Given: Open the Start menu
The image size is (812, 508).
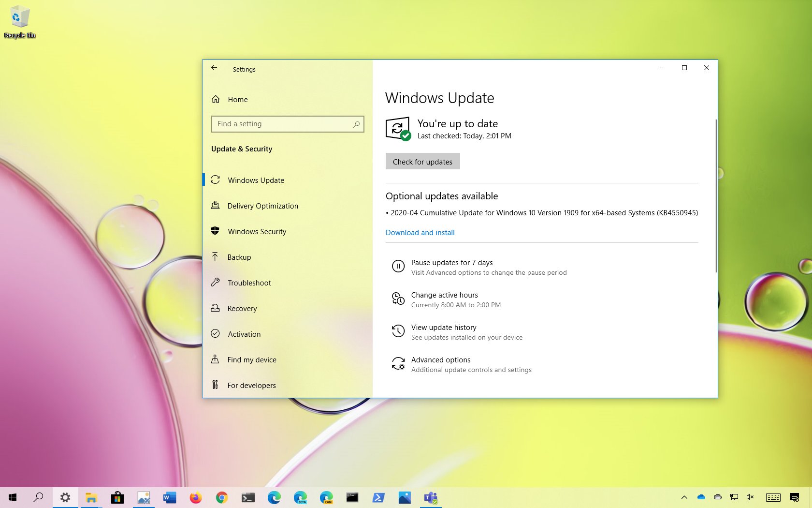Looking at the screenshot, I should click(12, 497).
